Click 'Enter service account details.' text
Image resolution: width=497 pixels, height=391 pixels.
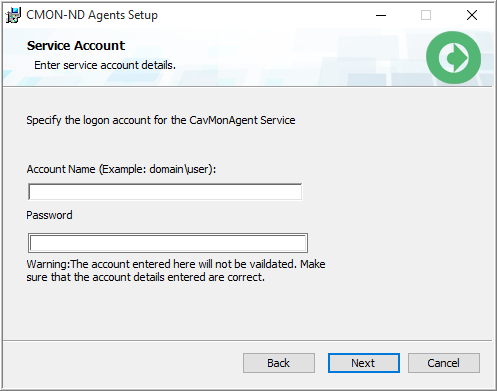(x=105, y=65)
